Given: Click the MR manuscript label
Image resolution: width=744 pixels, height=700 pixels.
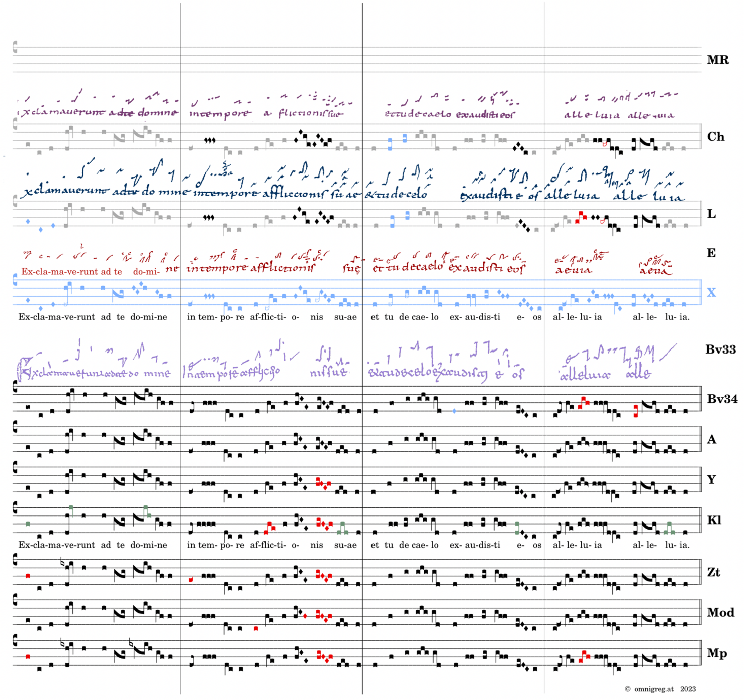Looking at the screenshot, I should pos(717,60).
